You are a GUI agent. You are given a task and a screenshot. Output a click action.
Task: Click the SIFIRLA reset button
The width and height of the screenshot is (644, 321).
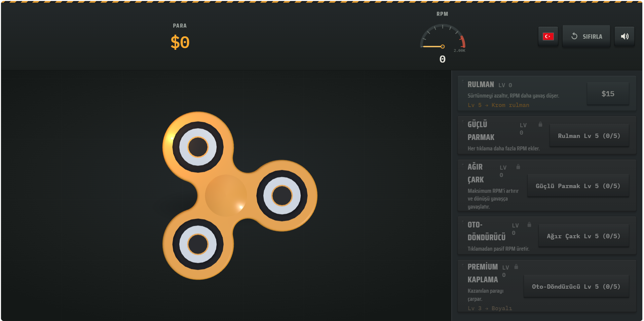point(586,36)
